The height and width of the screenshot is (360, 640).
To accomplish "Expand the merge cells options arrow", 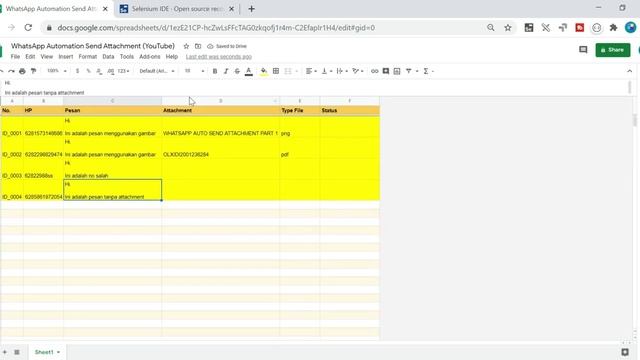I will 296,71.
